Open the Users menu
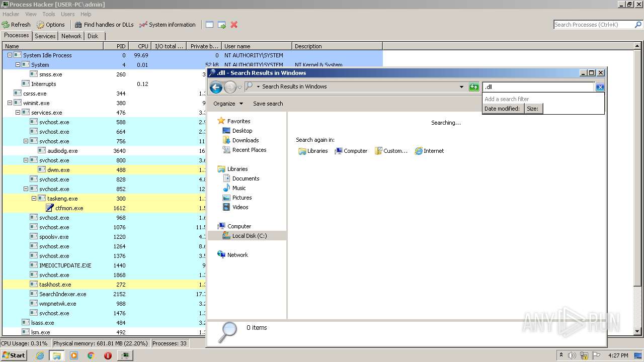 click(x=68, y=14)
